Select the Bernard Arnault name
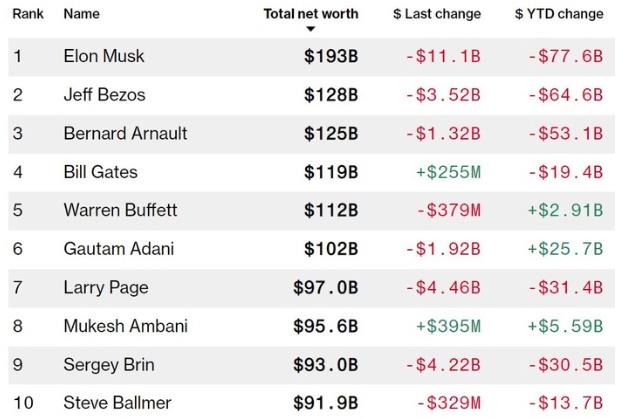The width and height of the screenshot is (624, 418). tap(125, 133)
